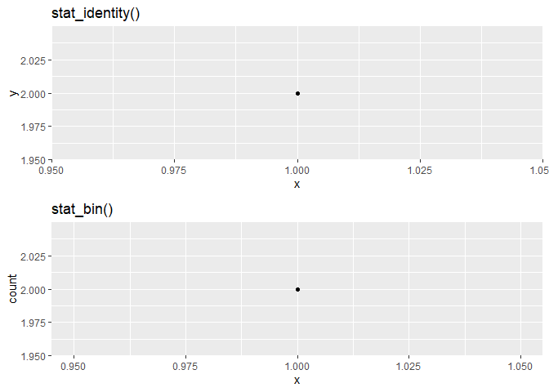Click the 1.975 y-axis label in top plot
549x392 pixels.
coord(33,127)
